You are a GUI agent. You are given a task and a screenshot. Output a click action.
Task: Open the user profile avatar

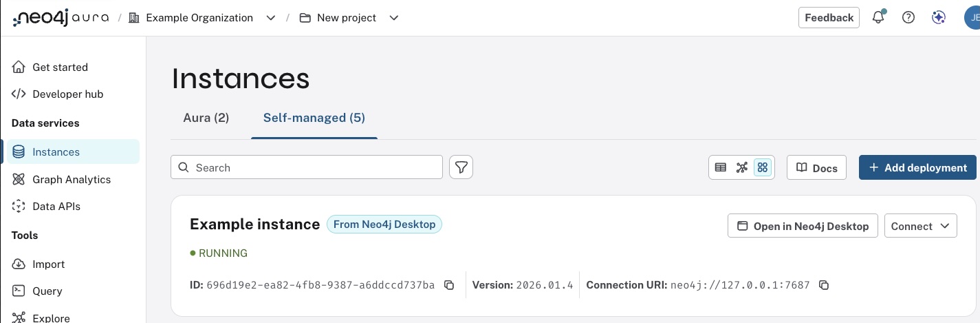point(973,18)
